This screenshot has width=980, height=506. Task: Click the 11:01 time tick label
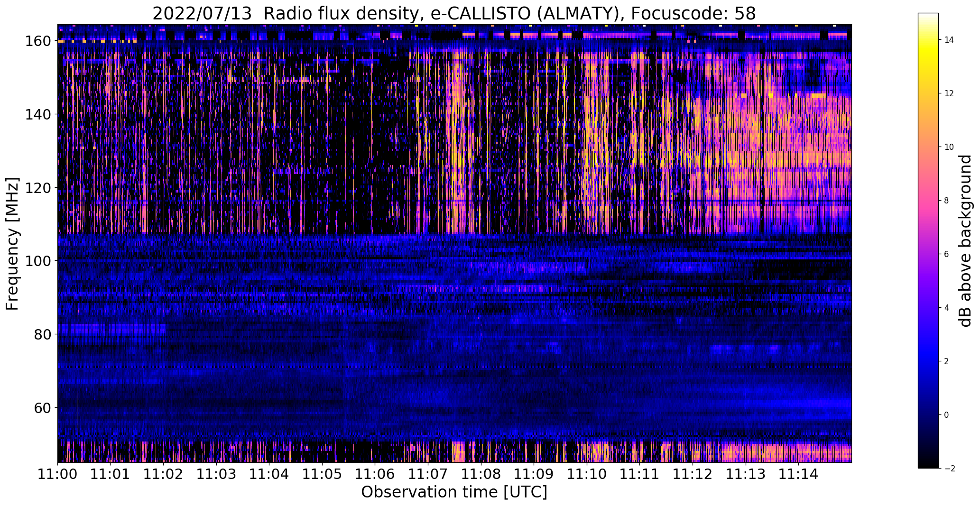click(111, 473)
